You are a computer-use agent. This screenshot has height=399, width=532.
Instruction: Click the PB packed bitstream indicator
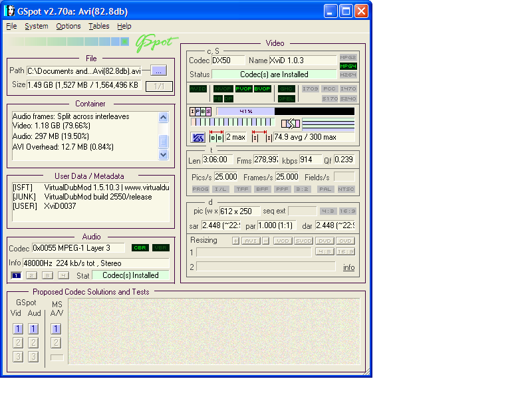[x=218, y=98]
